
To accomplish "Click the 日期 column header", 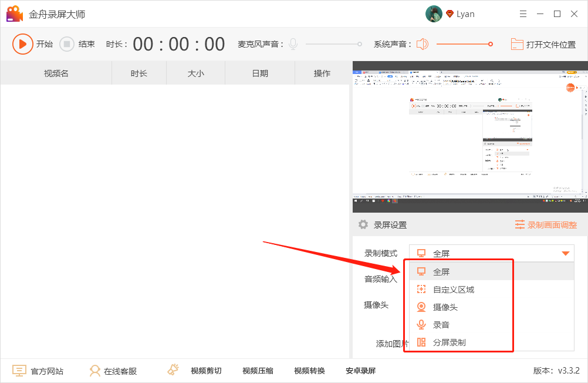I will click(260, 73).
